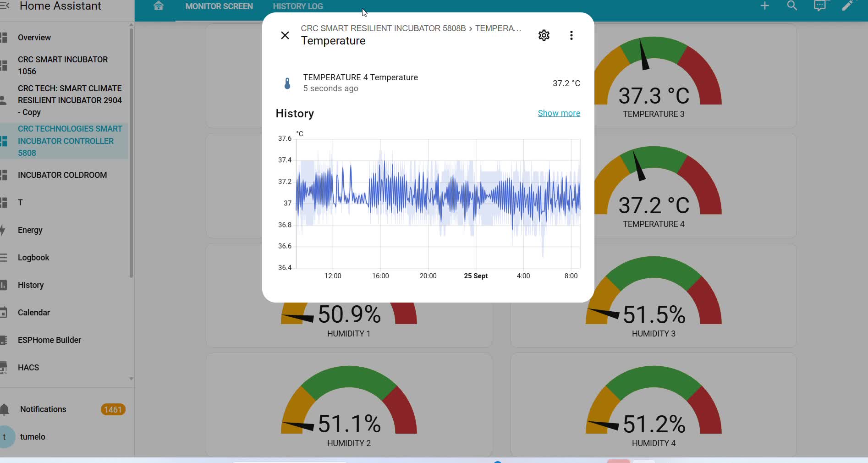The image size is (868, 463).
Task: Click the Show more history link
Action: pyautogui.click(x=559, y=113)
